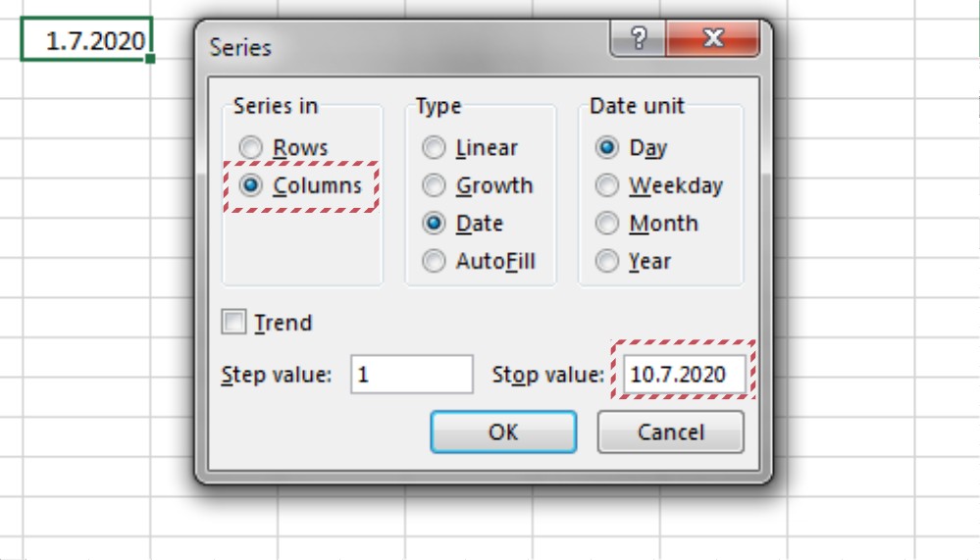Select the Rows radio button

[x=252, y=148]
